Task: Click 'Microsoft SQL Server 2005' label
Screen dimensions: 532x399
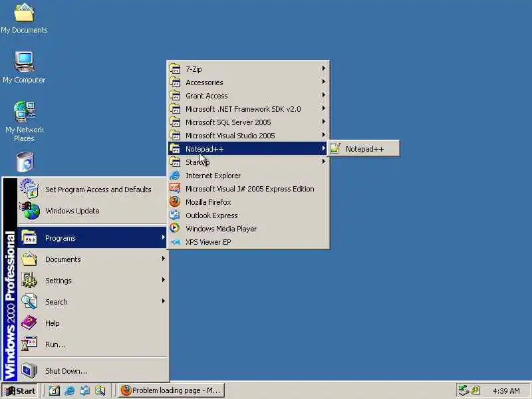Action: [228, 122]
